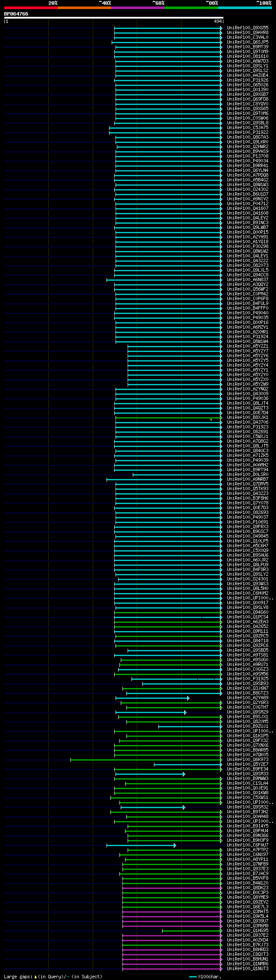Select the UniRef100_P13708 label
The width and height of the screenshot is (276, 980).
[248, 156]
